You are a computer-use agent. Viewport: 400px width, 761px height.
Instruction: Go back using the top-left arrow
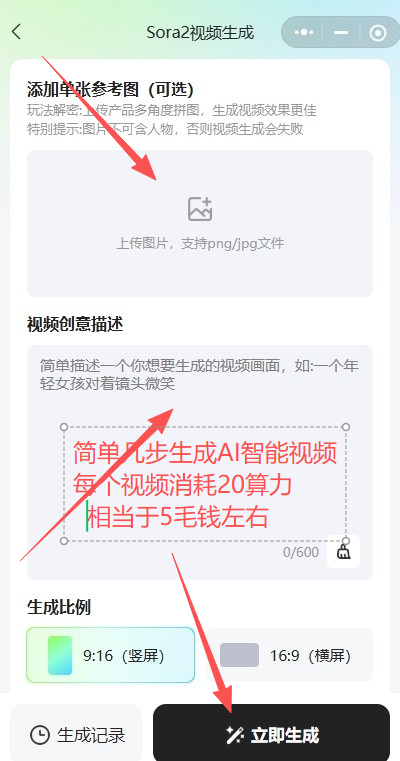coord(17,33)
